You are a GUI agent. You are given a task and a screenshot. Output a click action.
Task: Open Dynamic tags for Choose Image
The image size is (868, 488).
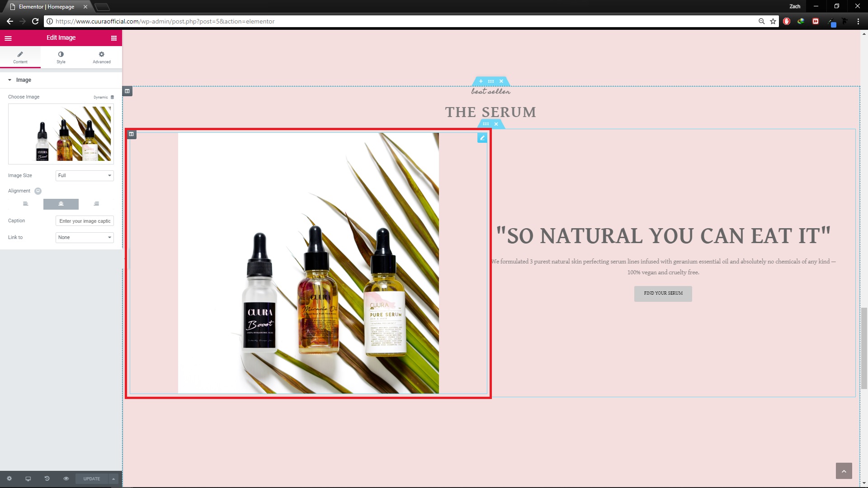(104, 97)
